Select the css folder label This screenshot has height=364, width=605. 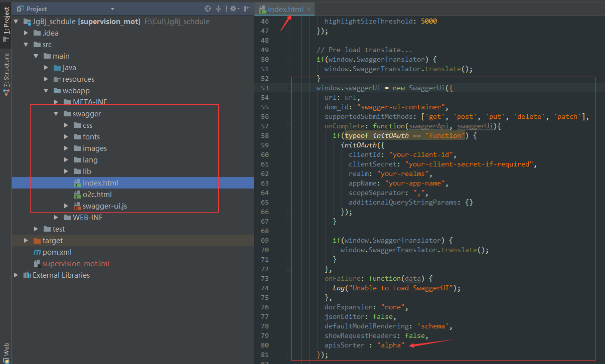(x=88, y=125)
